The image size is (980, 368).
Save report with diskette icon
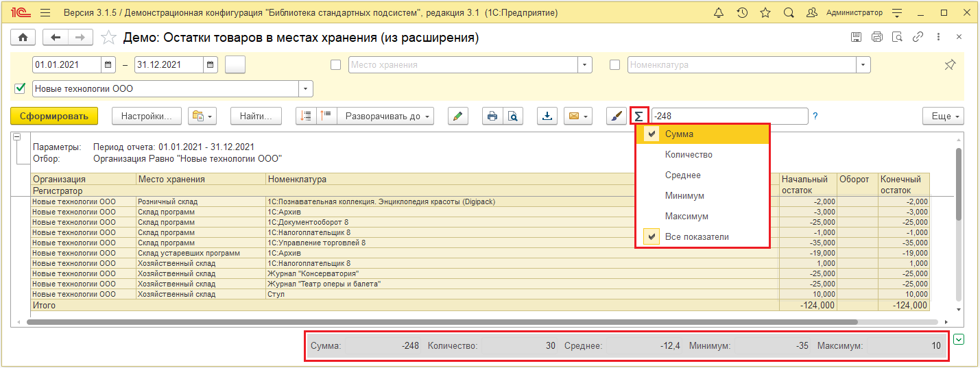point(856,38)
